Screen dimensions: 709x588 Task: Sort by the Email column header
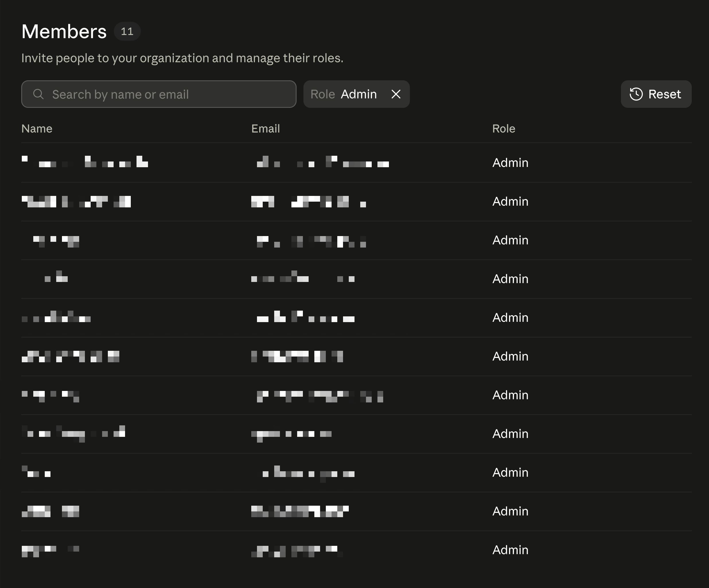[x=265, y=128]
